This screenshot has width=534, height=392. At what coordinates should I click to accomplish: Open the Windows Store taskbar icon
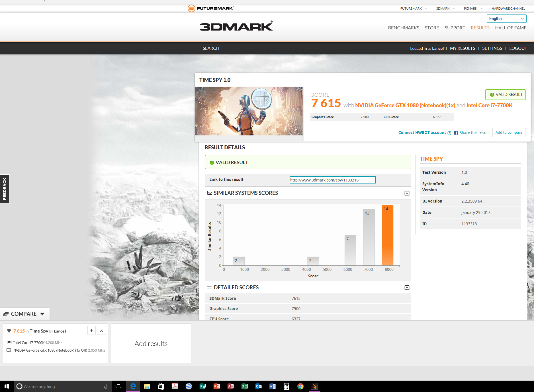pos(161,386)
